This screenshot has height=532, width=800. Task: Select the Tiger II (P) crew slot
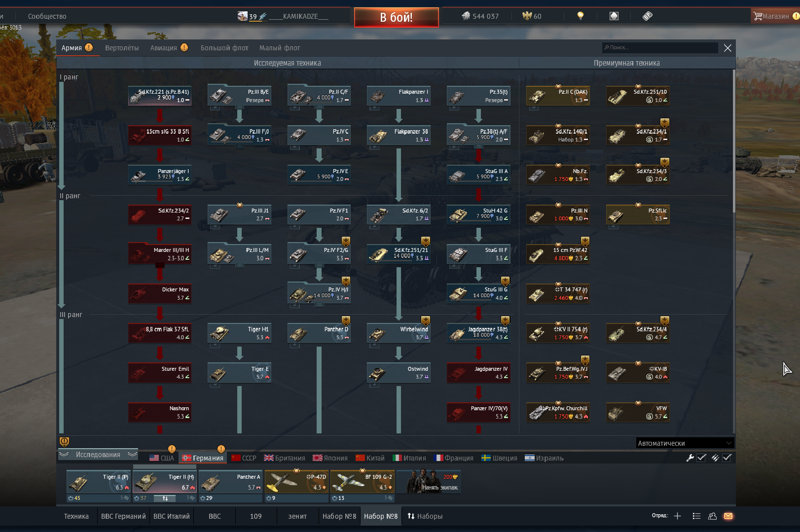click(98, 482)
